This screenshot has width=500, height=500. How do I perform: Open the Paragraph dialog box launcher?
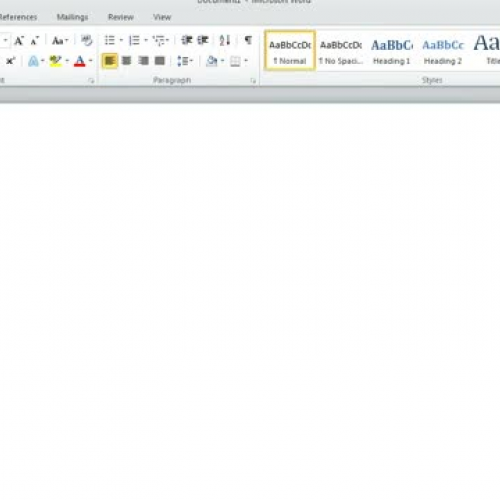coord(253,81)
